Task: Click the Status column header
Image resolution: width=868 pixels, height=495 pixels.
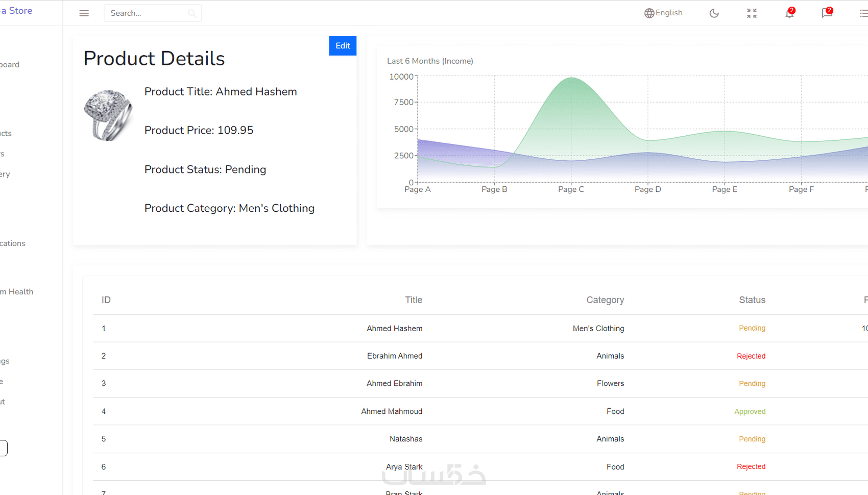Action: tap(752, 300)
